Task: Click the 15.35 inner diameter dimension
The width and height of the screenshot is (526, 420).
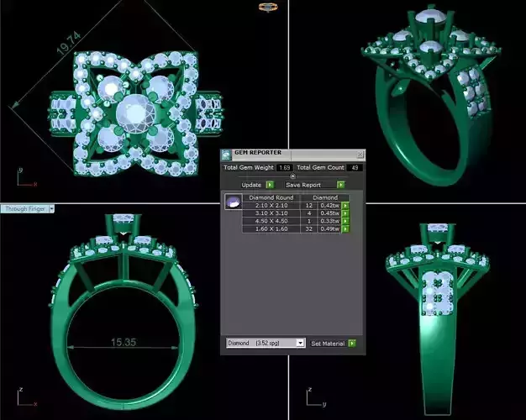Action: click(124, 342)
